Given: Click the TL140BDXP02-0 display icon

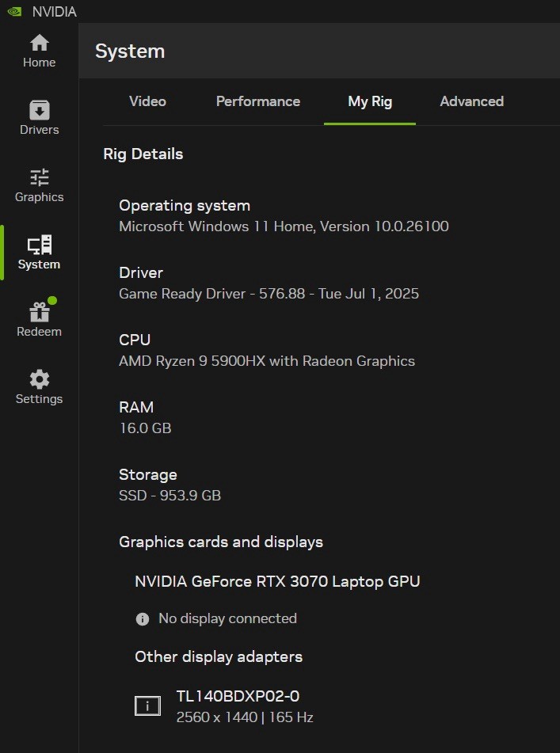Looking at the screenshot, I should (x=147, y=706).
